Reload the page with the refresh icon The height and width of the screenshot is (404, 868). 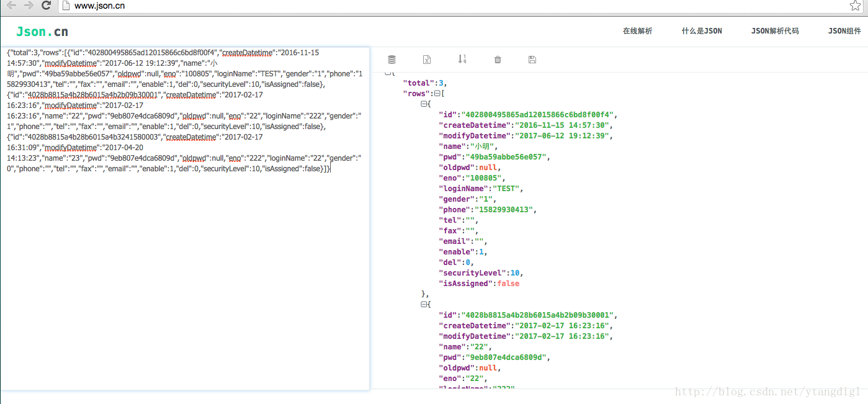pos(47,6)
